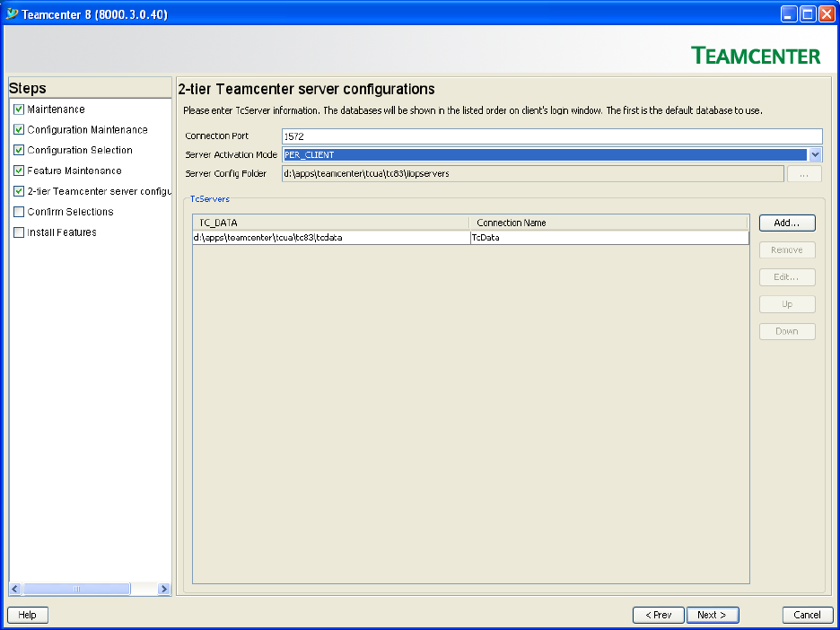Toggle the Configuration Maintenance step checkbox
This screenshot has width=840, height=630.
(19, 129)
